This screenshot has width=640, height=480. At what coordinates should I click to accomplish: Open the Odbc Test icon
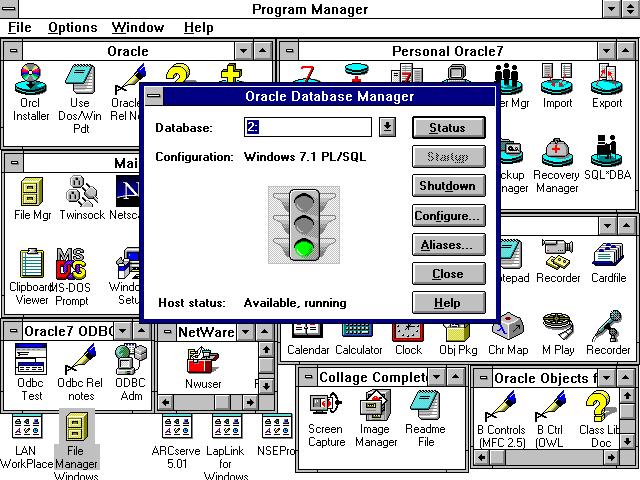[x=30, y=361]
